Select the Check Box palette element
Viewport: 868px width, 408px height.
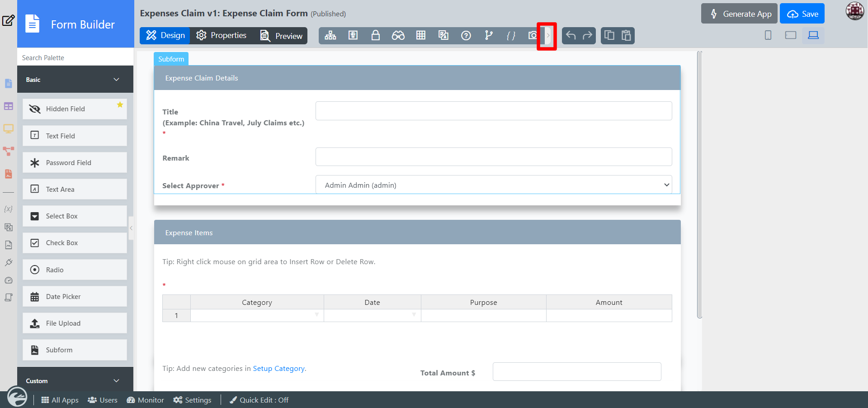click(75, 242)
